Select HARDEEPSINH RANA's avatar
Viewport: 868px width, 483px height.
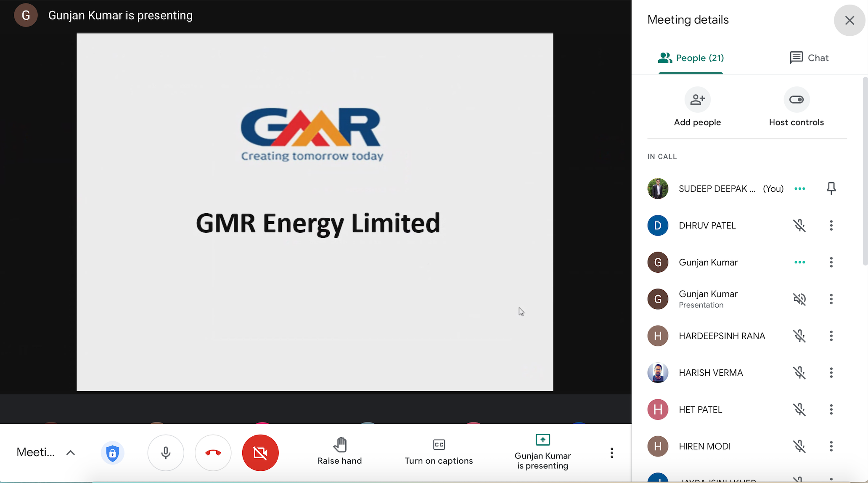(x=658, y=336)
